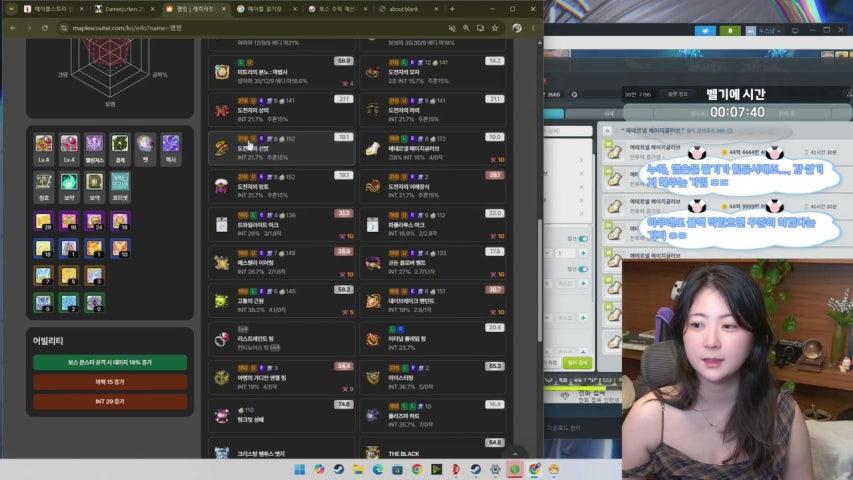Open the browser three-dot menu
This screenshot has width=853, height=480.
point(533,28)
